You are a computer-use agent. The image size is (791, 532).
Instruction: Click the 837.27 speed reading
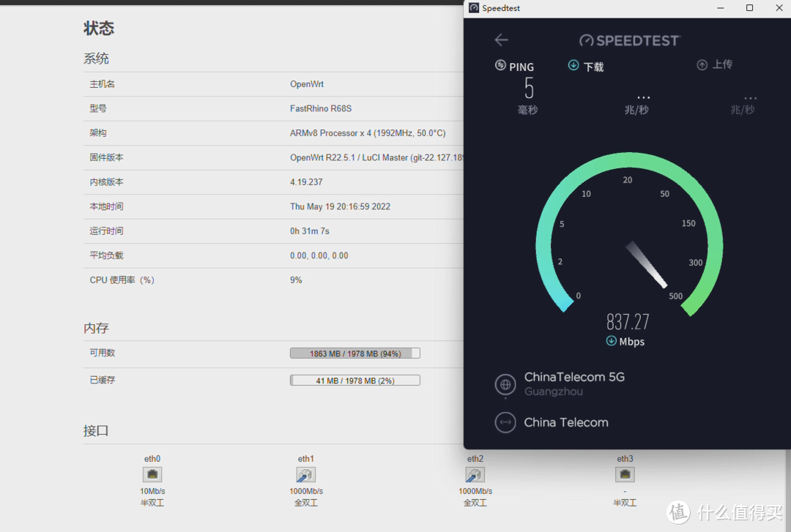click(628, 322)
